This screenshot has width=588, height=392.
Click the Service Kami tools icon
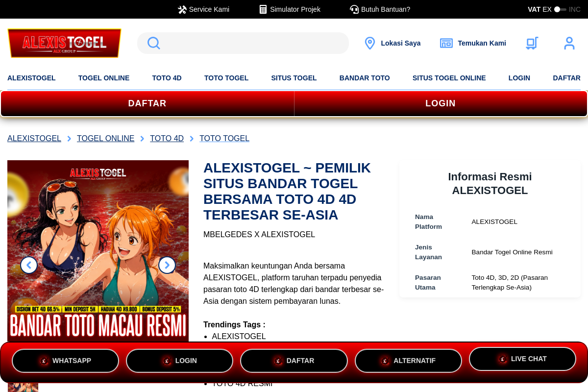(182, 9)
